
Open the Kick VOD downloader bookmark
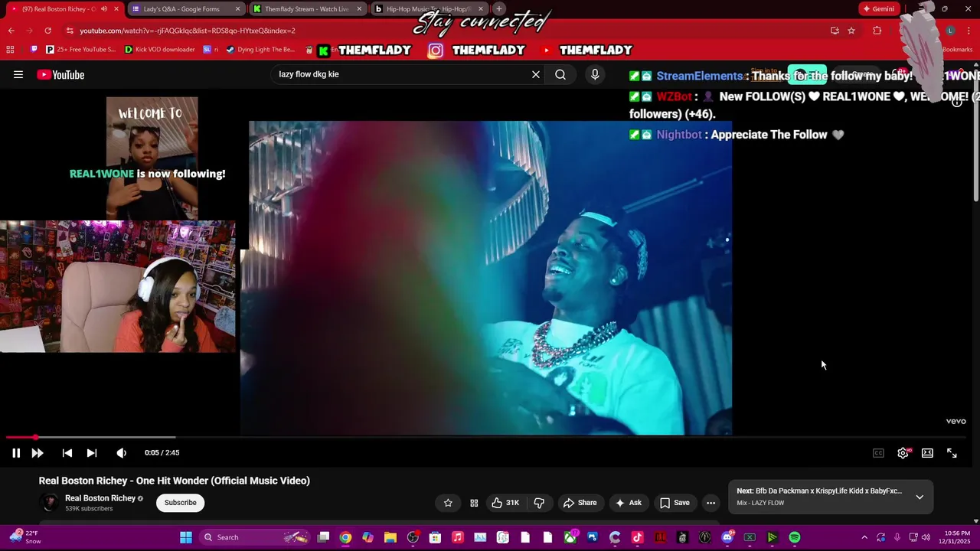(159, 50)
